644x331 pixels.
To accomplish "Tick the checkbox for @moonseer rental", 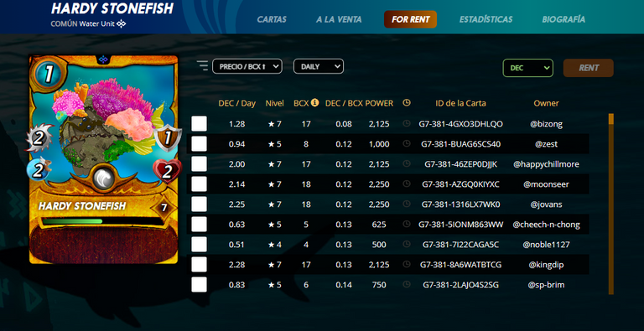I will (200, 184).
